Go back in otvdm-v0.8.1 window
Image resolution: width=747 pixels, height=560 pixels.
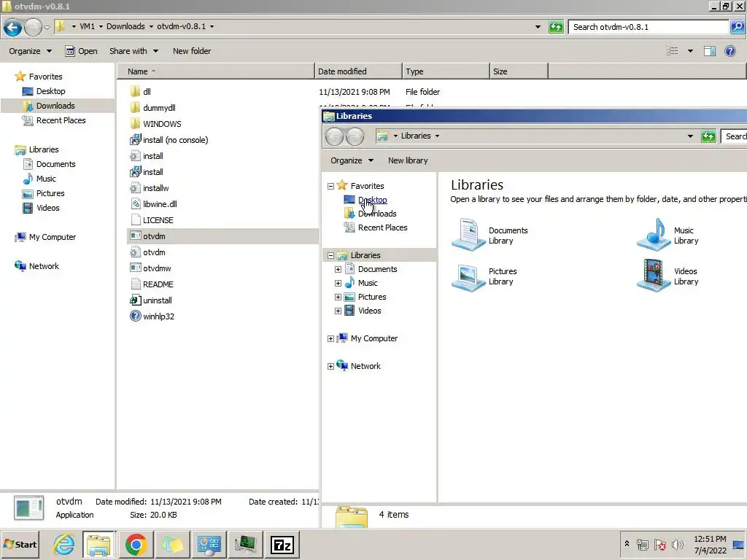coord(13,27)
